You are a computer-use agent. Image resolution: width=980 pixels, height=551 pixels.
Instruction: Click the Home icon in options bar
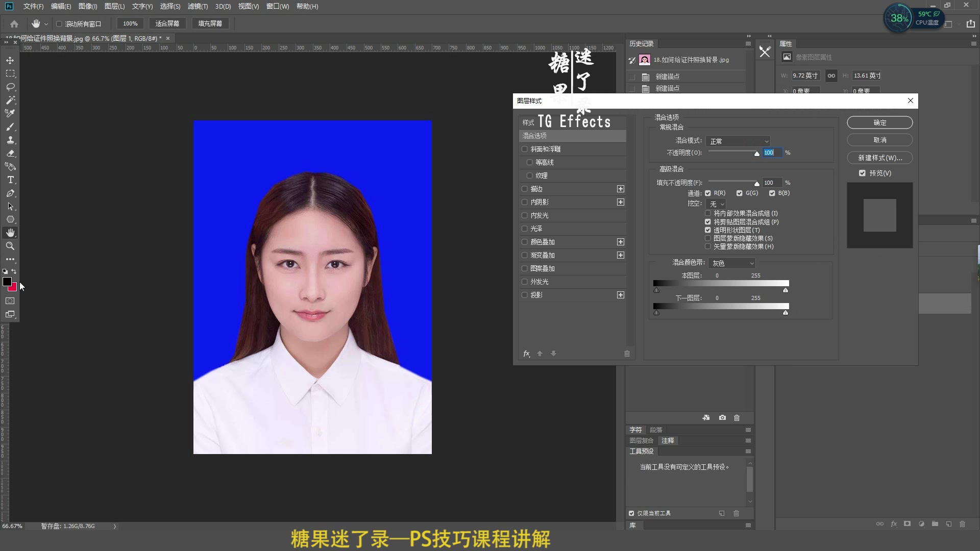point(14,23)
